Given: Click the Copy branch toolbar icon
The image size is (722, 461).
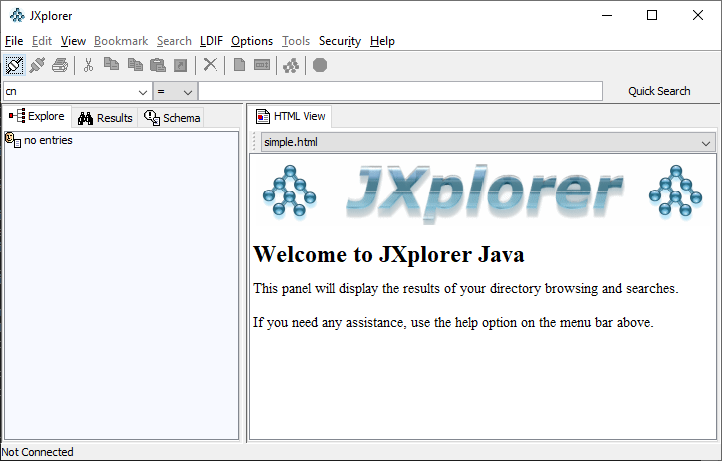Looking at the screenshot, I should pyautogui.click(x=111, y=65).
